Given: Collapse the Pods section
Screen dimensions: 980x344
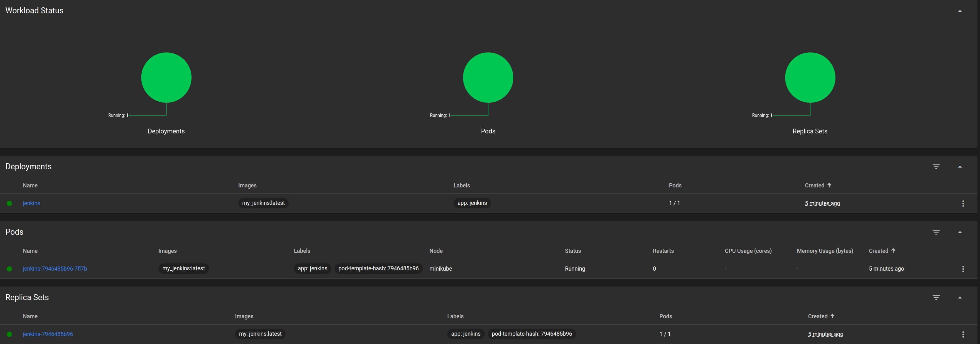Looking at the screenshot, I should click(959, 232).
